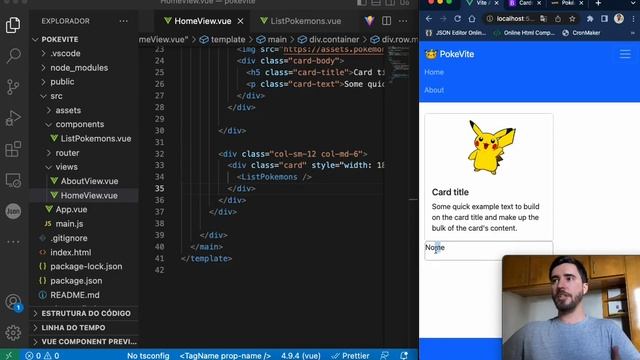
Task: Open the Source Control view
Action: tap(13, 87)
